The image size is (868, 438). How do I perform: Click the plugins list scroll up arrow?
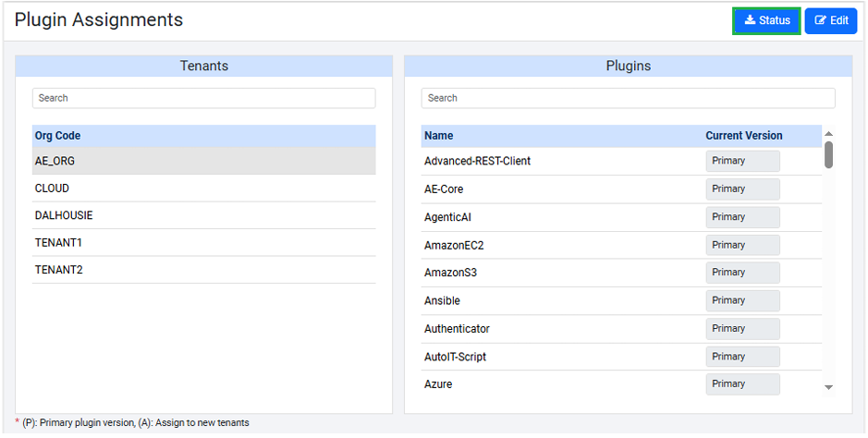[x=828, y=134]
